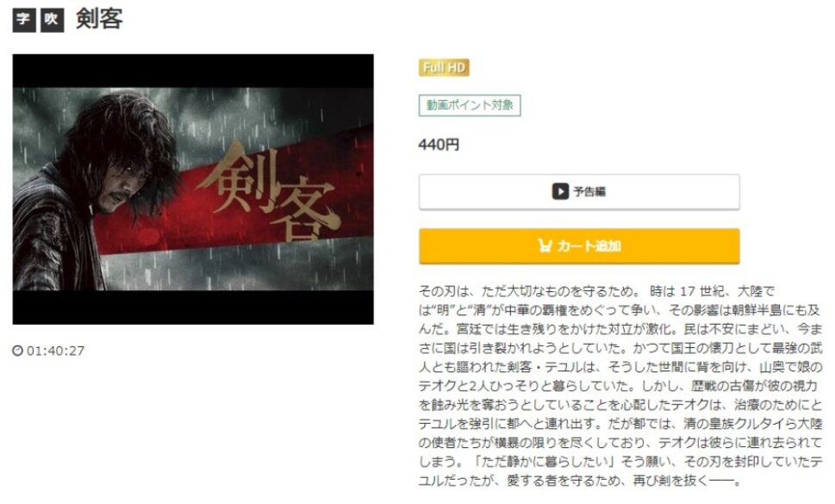Viewport: 835px width, 504px height.
Task: Click the gold Full HD badge
Action: tap(444, 67)
